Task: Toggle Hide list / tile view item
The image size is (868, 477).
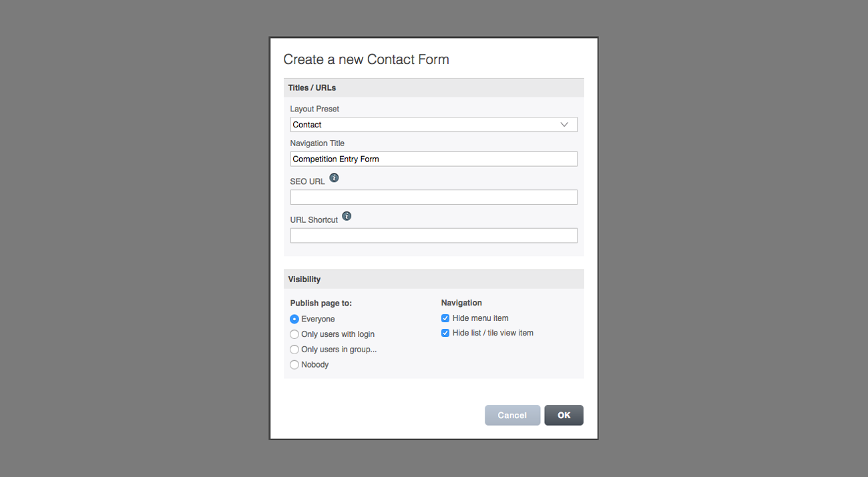Action: pyautogui.click(x=445, y=333)
